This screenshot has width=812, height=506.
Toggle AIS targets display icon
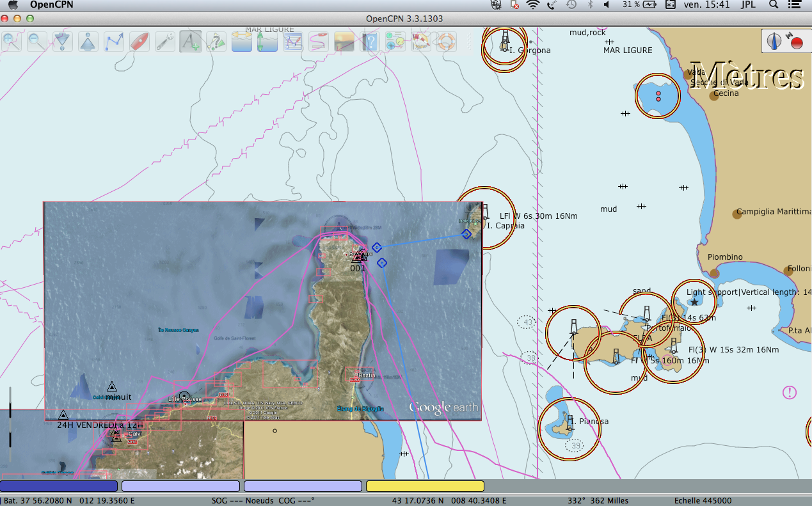coord(216,42)
